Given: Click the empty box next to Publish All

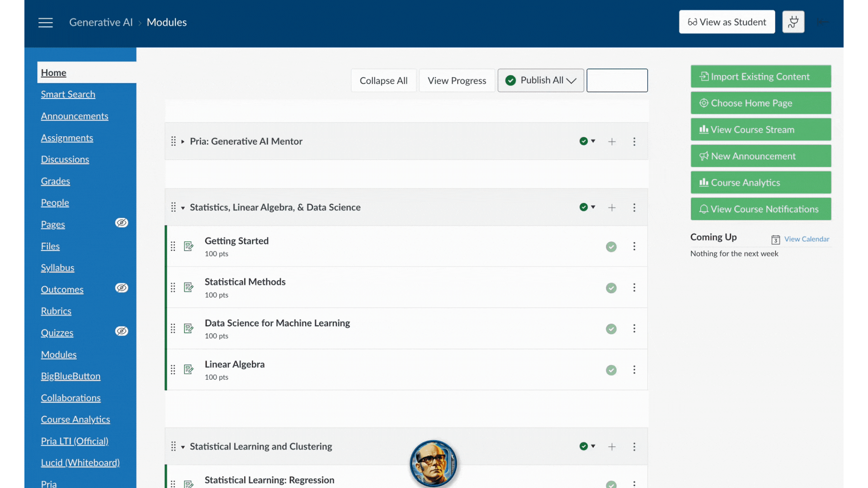Looking at the screenshot, I should pyautogui.click(x=617, y=80).
